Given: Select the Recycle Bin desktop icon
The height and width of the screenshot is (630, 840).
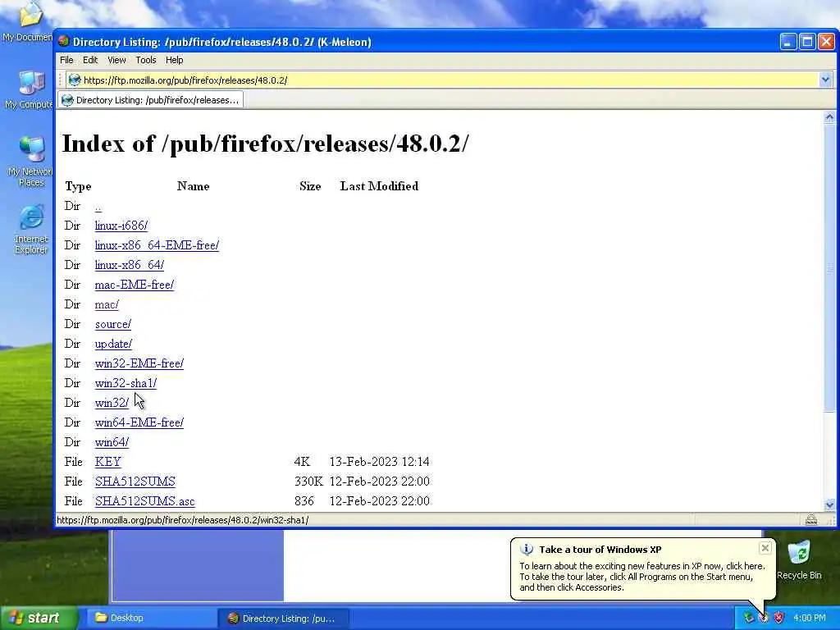Looking at the screenshot, I should click(x=799, y=559).
